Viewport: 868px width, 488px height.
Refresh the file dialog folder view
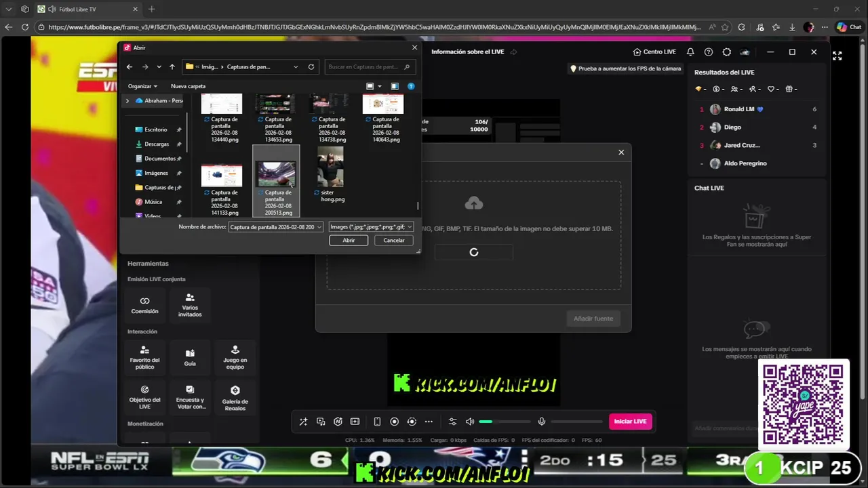coord(311,66)
